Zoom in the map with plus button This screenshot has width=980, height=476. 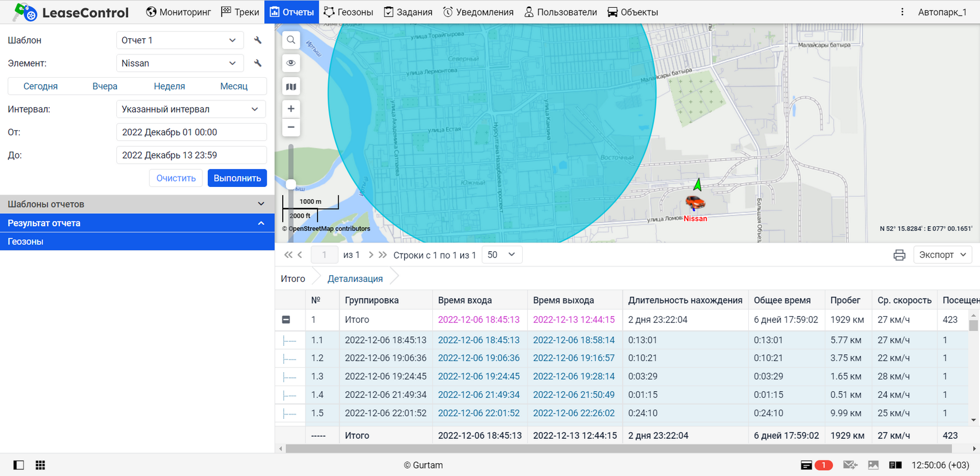click(x=291, y=109)
